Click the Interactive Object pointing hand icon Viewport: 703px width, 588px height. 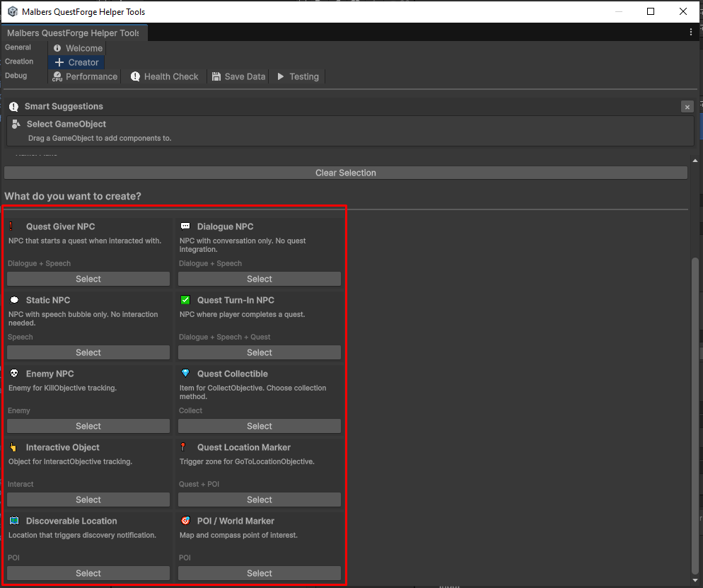14,447
